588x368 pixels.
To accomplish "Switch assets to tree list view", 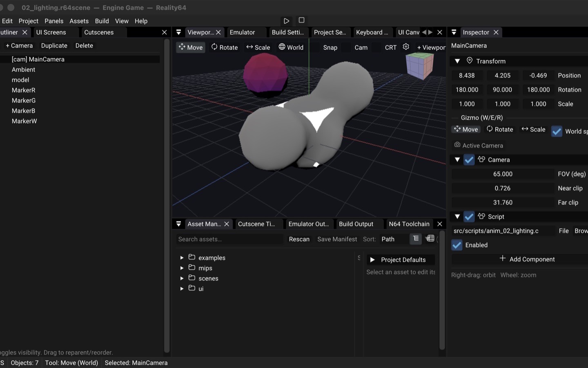I will [x=416, y=239].
